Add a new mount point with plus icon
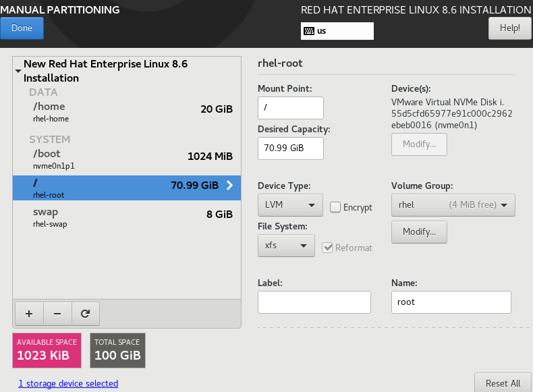533x392 pixels. (29, 314)
